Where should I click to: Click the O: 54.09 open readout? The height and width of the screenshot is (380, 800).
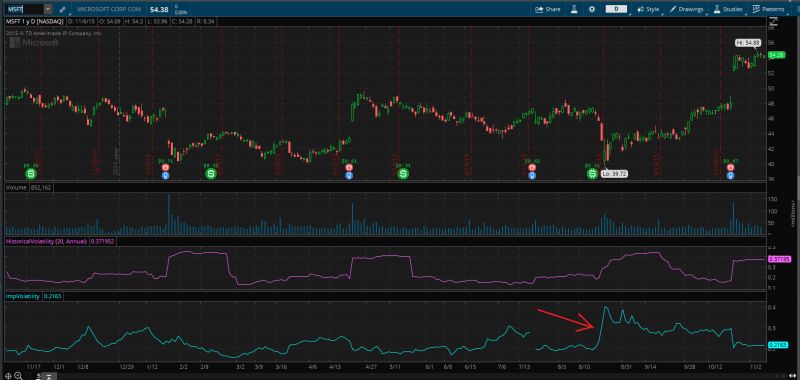[x=110, y=22]
